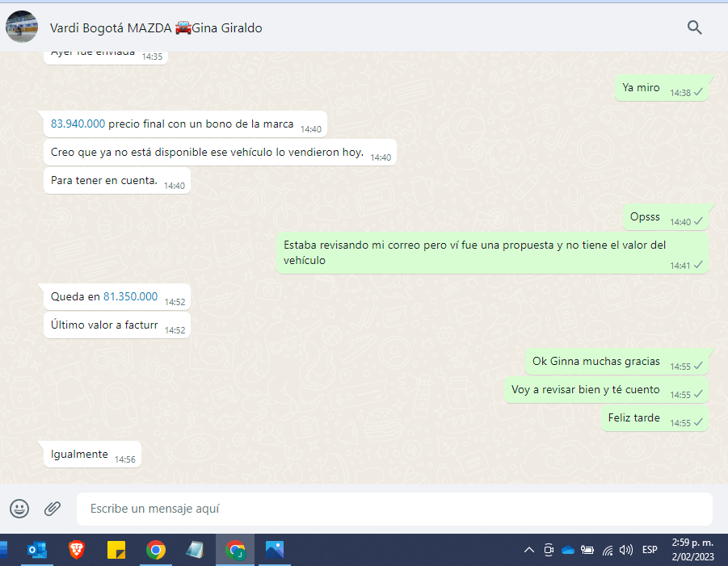Click the Meet Now tray icon
728x566 pixels.
549,550
